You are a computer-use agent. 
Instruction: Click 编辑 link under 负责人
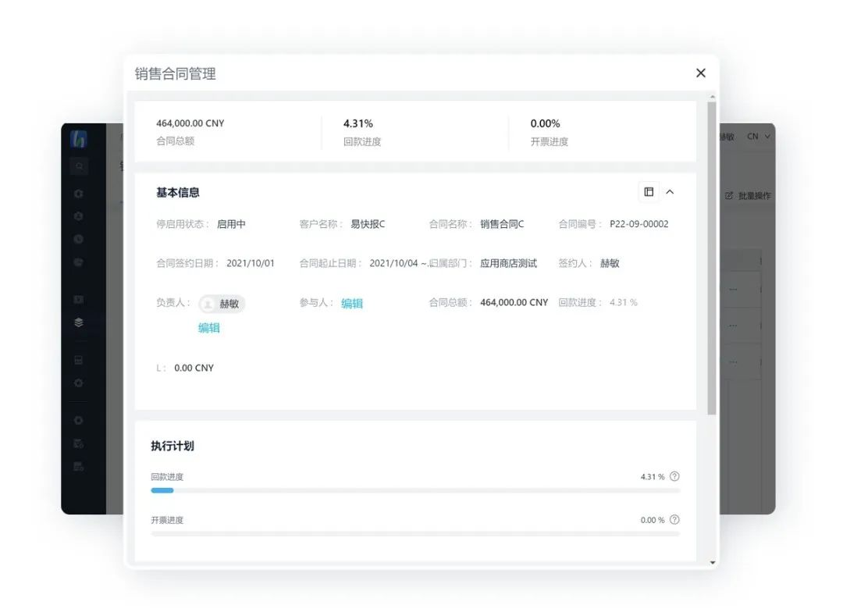(x=208, y=328)
